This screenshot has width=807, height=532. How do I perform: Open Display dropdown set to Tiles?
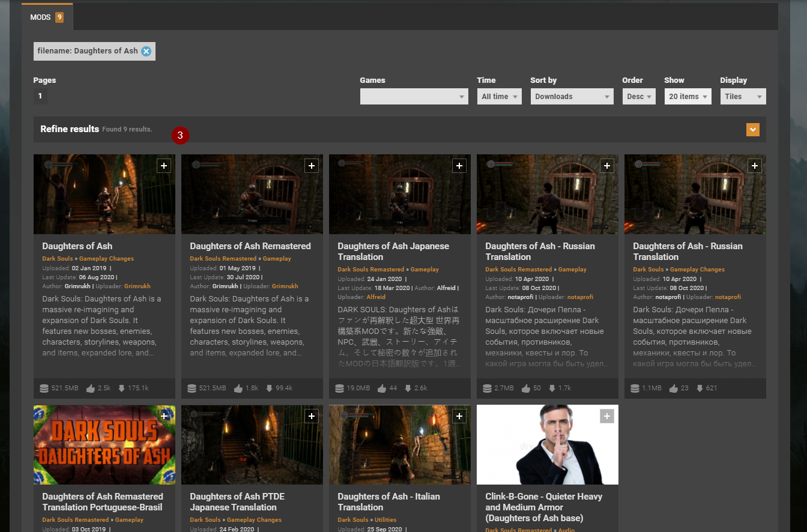pos(743,97)
